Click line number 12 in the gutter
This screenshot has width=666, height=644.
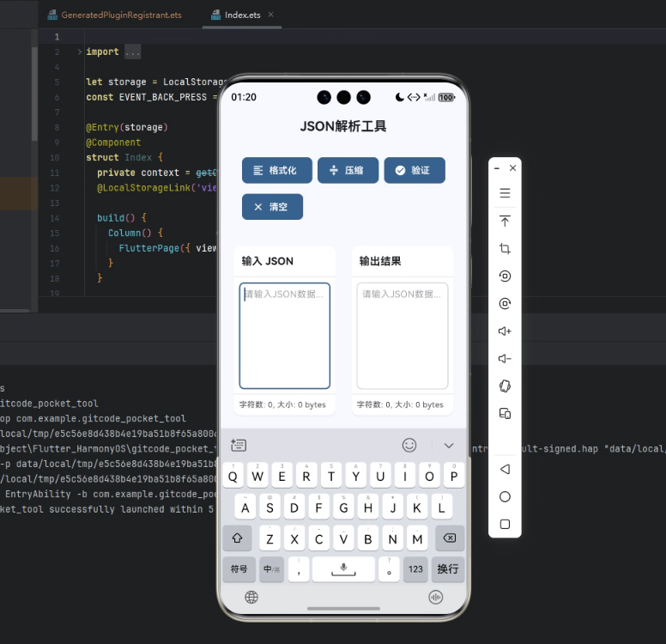coord(54,188)
